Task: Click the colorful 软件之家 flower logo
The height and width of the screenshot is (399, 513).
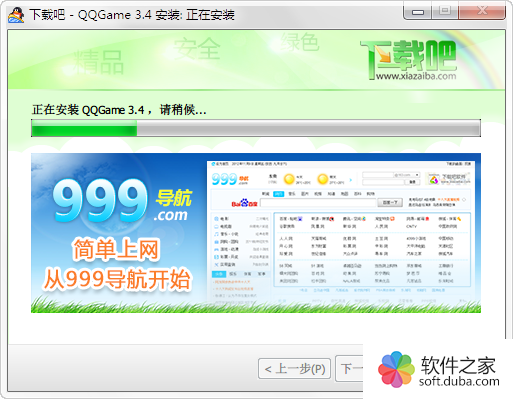Action: pos(396,369)
